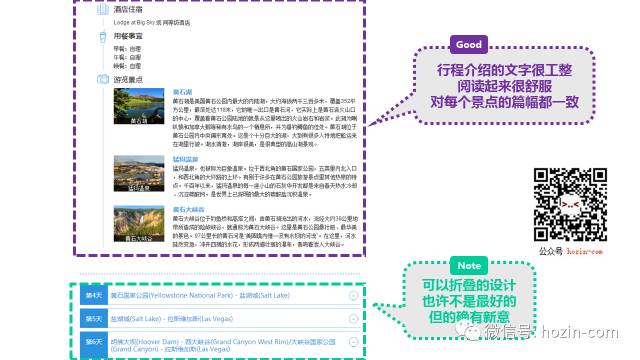The height and width of the screenshot is (360, 640).
Task: Click the Yellowstone National Park - Salt Lake row
Action: (x=221, y=295)
